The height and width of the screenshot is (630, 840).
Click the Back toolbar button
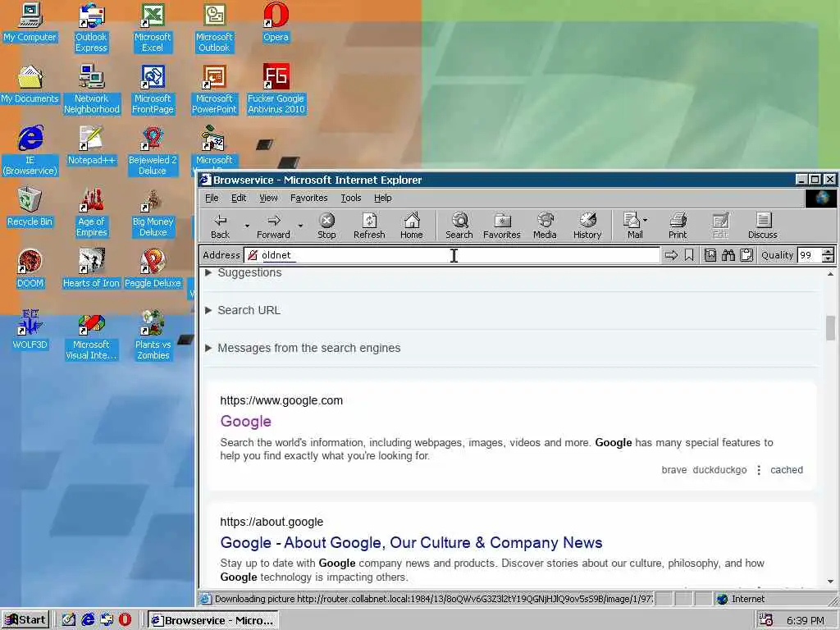pos(220,226)
